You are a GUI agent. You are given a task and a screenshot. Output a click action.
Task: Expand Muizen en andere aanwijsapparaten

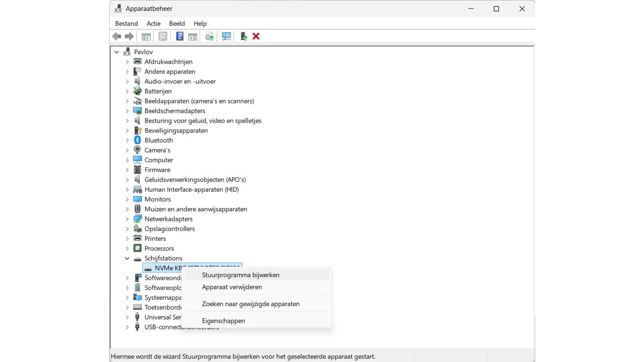point(127,209)
